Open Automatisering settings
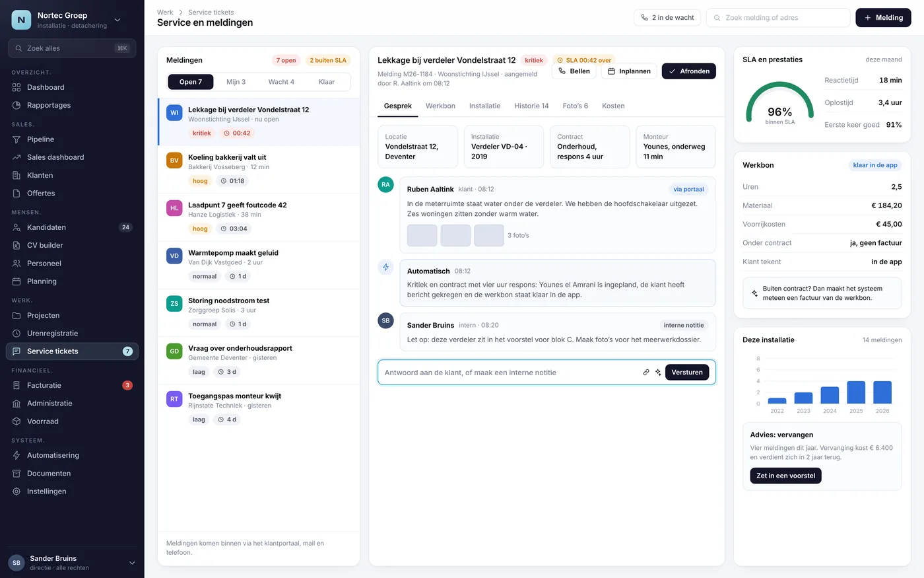Viewport: 924px width, 578px height. point(72,455)
